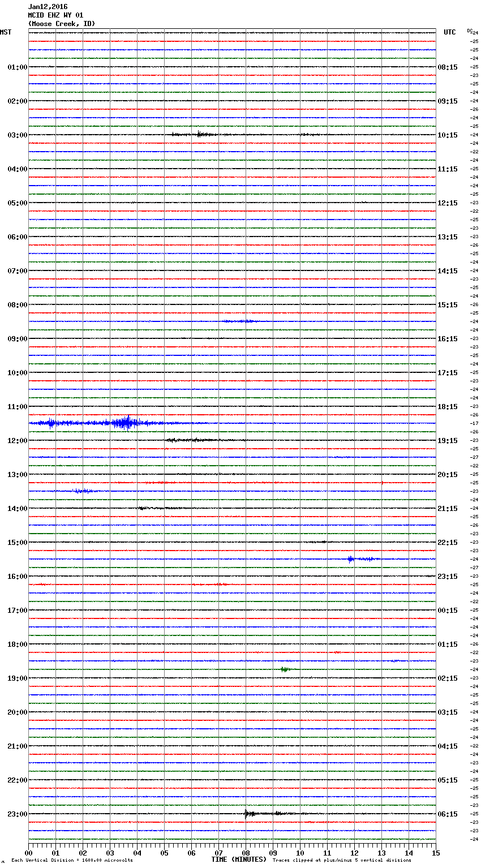Select the 10:00 MST row label
Screen dimensions: 481x868
pyautogui.click(x=18, y=373)
